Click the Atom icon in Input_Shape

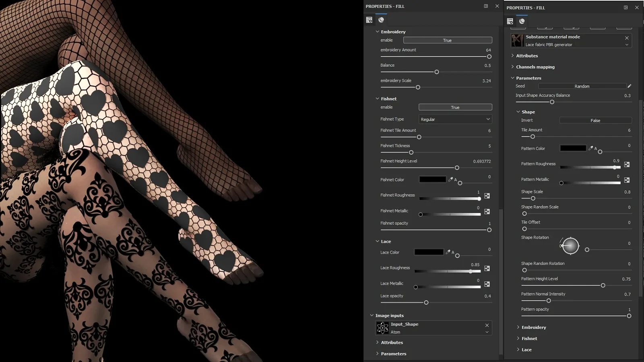383,328
